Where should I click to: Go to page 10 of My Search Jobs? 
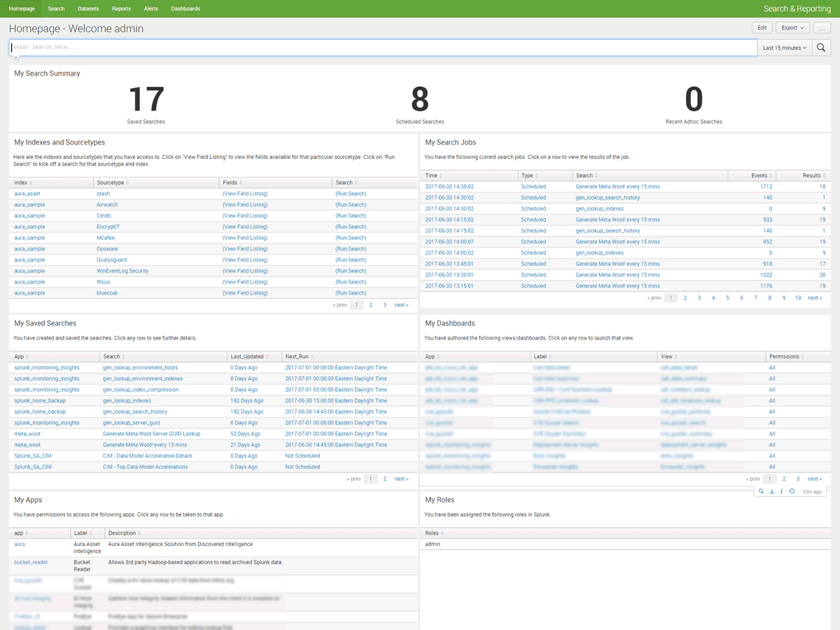798,298
